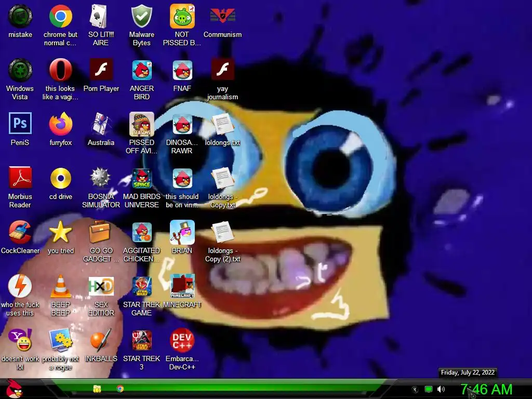This screenshot has width=532, height=399.
Task: Open the 'STAR TREK 3' icon
Action: point(141,340)
